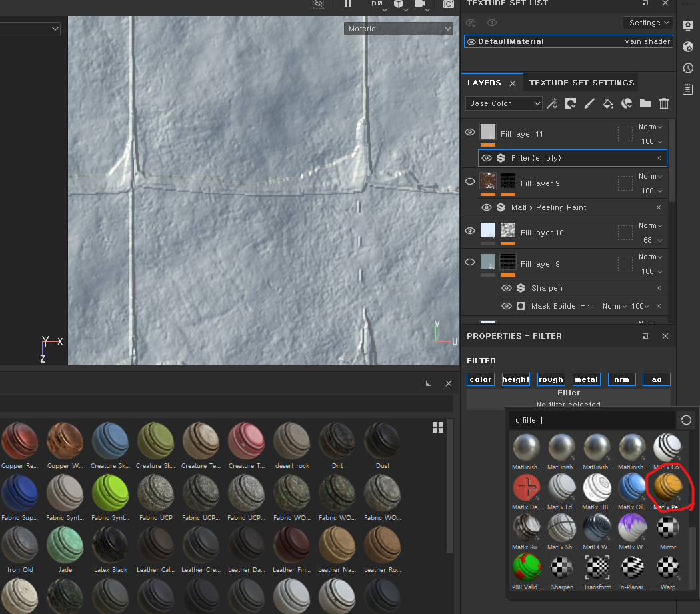700x614 pixels.
Task: Open the Base Color channel dropdown
Action: (x=503, y=103)
